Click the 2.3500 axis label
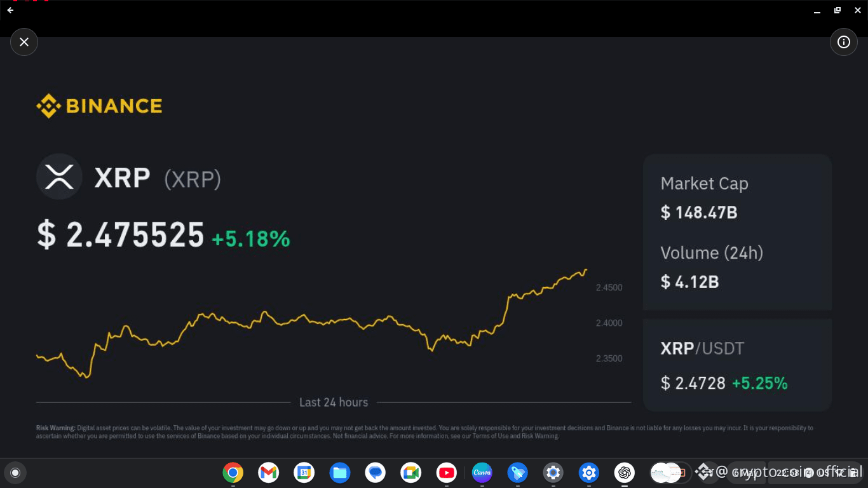The image size is (868, 488). (609, 358)
